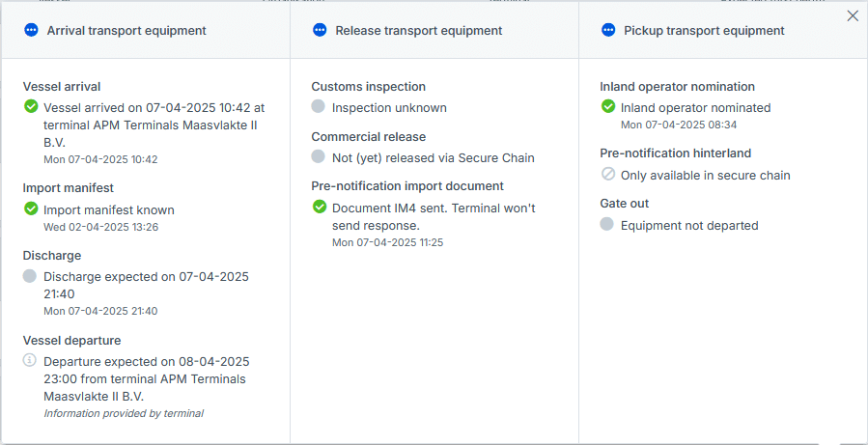Click the Customs inspection section label
The image size is (868, 445).
pos(368,87)
